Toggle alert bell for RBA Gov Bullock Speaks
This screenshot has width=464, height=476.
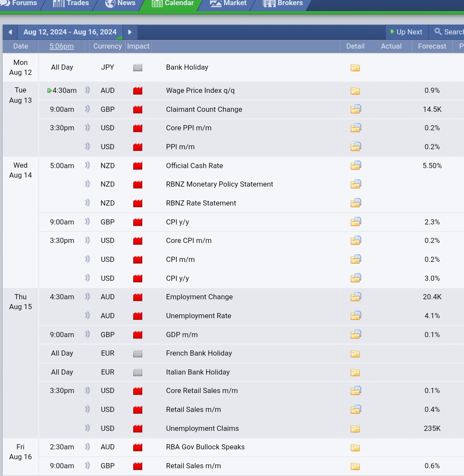(87, 447)
